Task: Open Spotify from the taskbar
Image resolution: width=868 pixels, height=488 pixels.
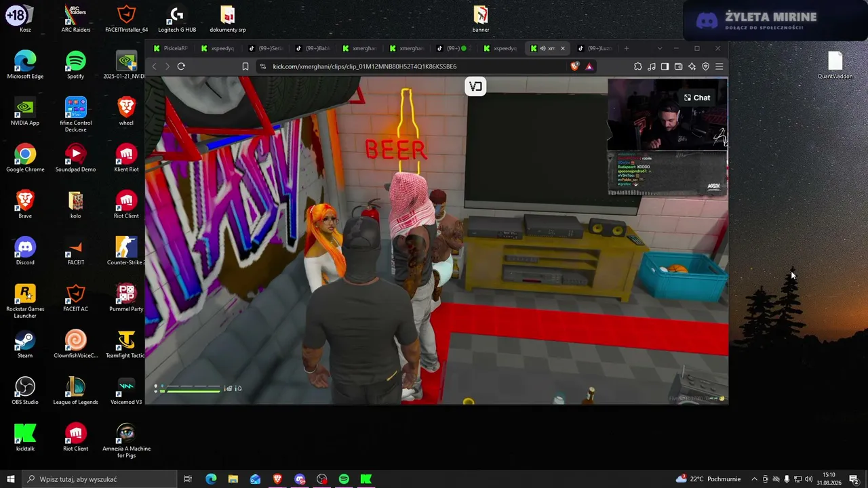Action: click(344, 479)
